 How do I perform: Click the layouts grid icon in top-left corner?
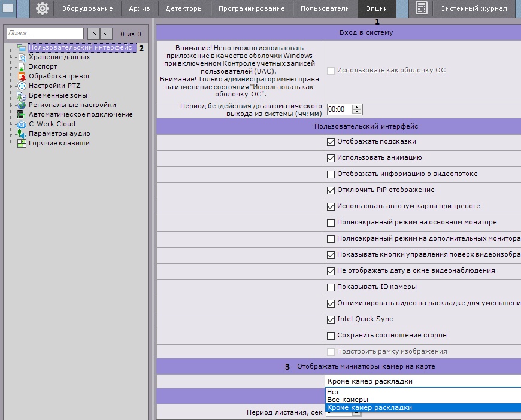[x=8, y=8]
